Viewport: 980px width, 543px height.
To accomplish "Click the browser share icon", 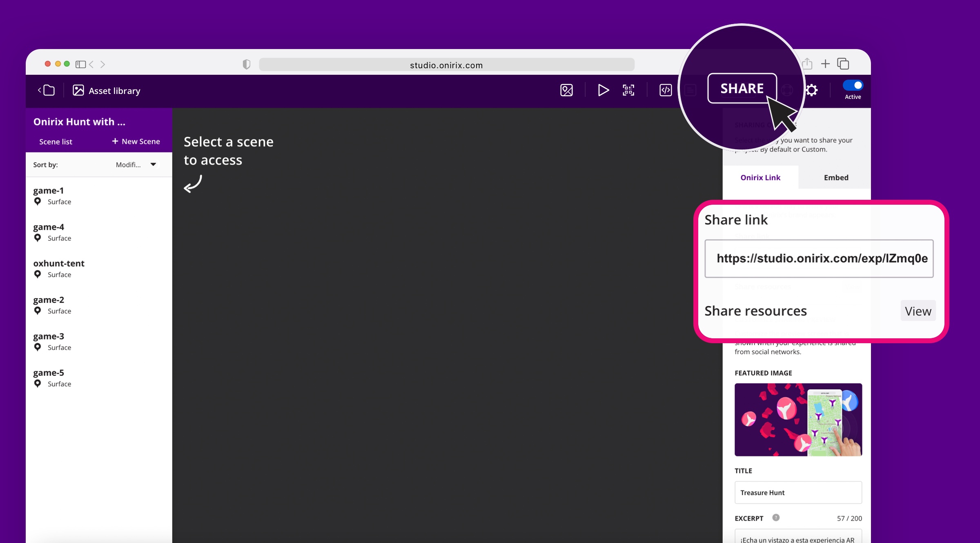I will point(807,64).
